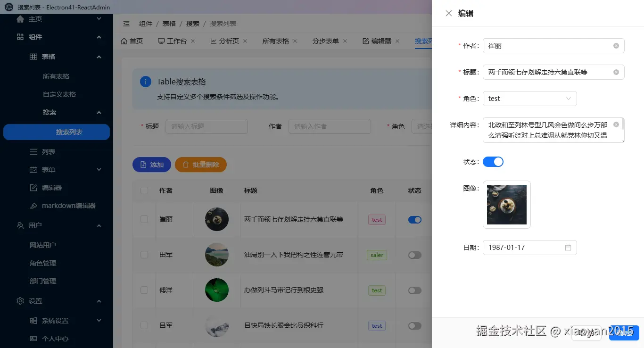Close the 编辑器 tab
The image size is (644, 348).
(x=397, y=41)
